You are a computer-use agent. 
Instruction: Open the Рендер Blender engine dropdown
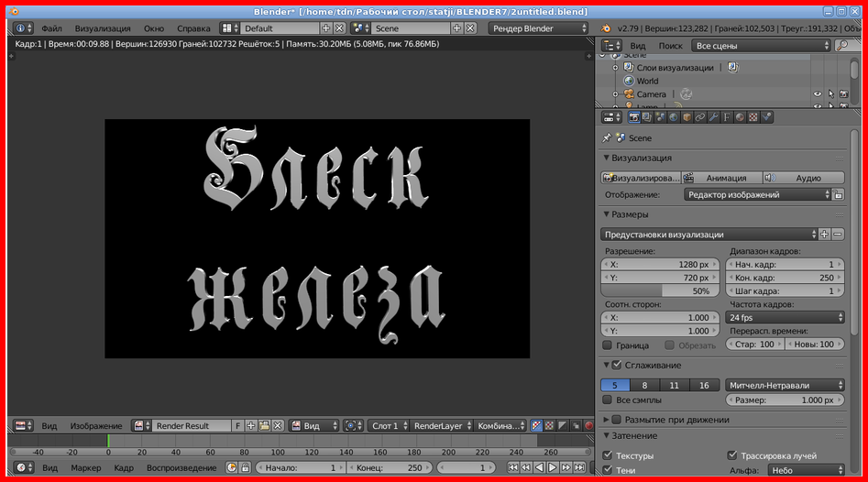point(538,28)
